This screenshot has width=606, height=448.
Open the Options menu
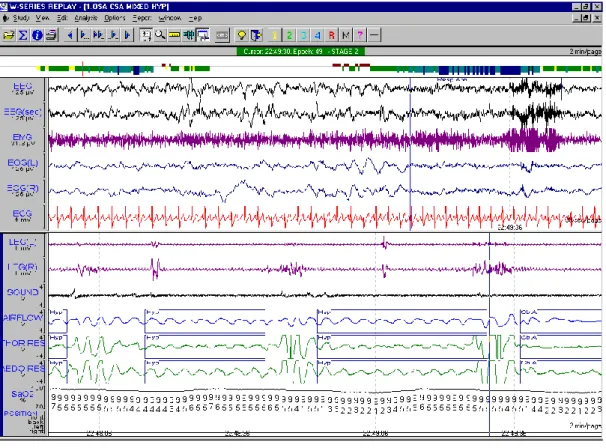coord(115,18)
